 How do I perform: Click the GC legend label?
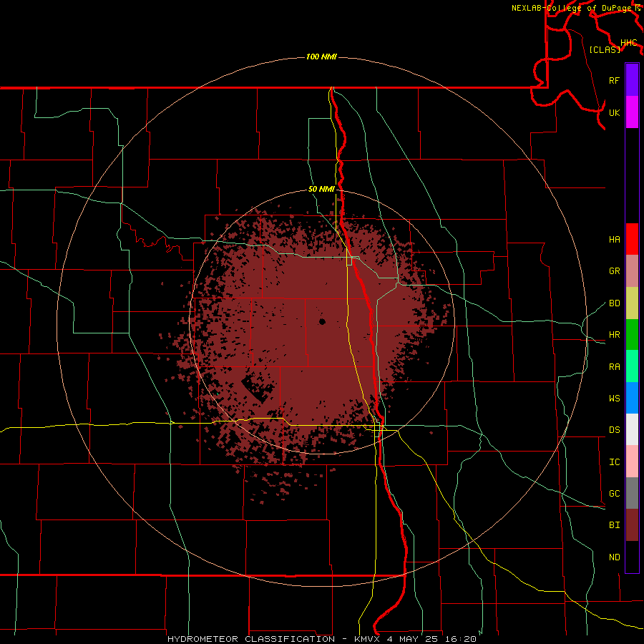(x=615, y=493)
